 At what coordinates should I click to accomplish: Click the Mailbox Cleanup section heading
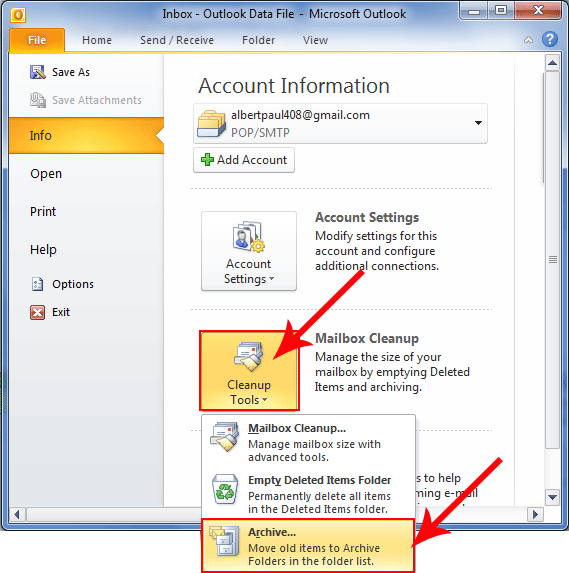point(367,338)
